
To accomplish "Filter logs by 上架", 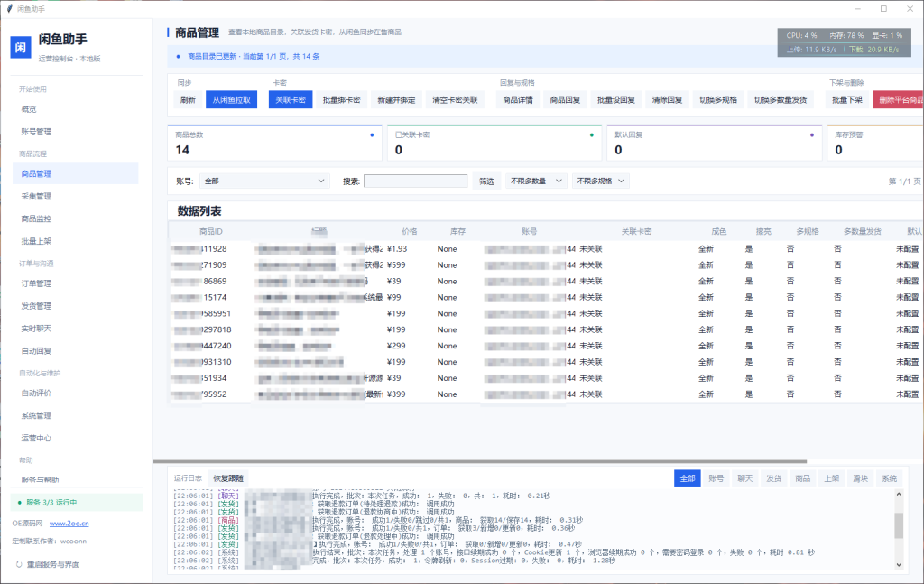I will pyautogui.click(x=831, y=477).
